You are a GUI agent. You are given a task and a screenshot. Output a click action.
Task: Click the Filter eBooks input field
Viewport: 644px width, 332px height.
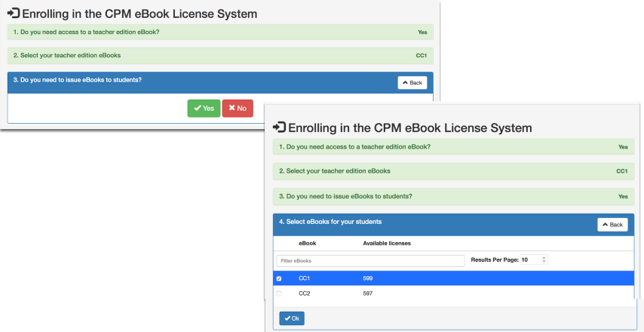pyautogui.click(x=370, y=261)
